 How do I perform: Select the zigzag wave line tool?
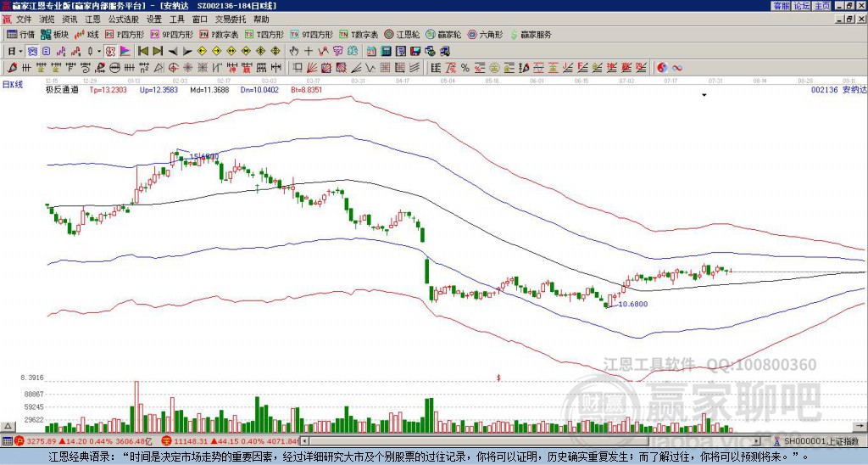point(370,68)
